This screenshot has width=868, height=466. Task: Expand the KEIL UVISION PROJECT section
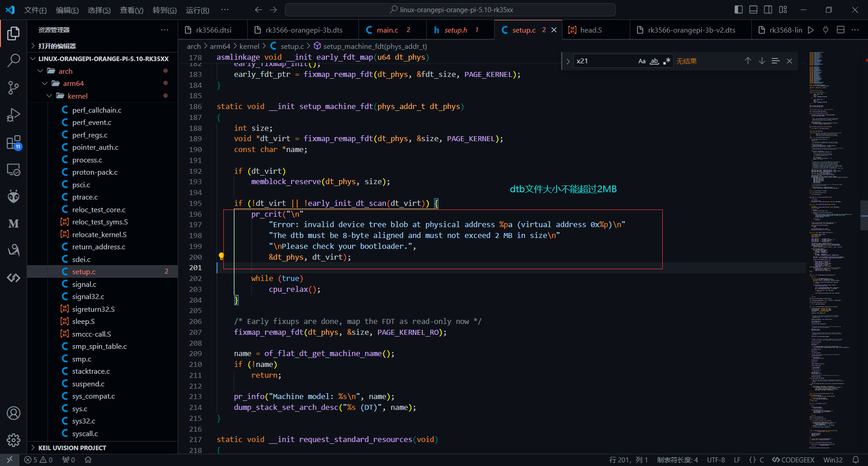coord(102,448)
